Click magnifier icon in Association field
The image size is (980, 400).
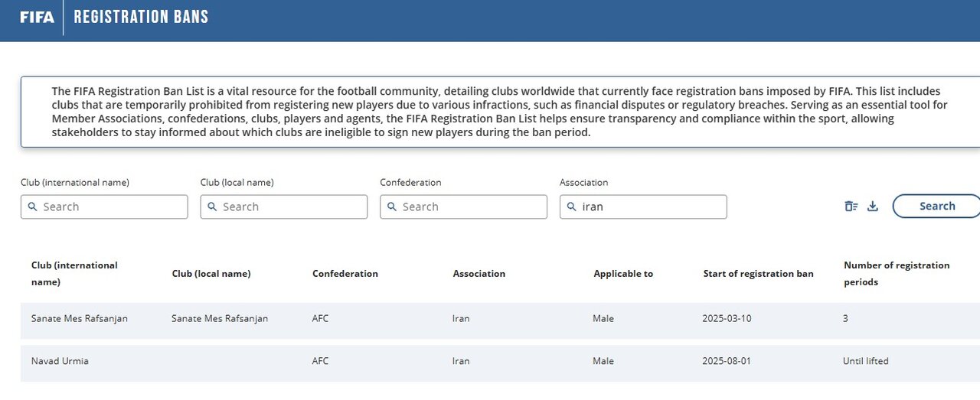[571, 207]
